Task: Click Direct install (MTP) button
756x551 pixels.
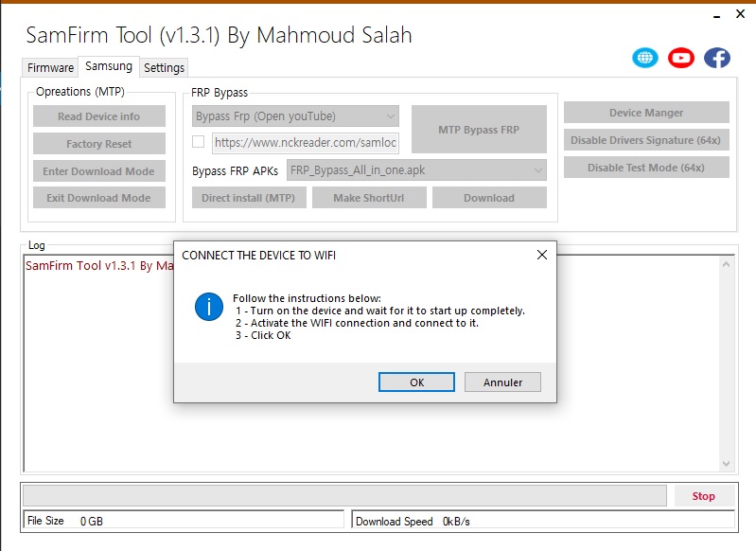Action: [x=249, y=198]
